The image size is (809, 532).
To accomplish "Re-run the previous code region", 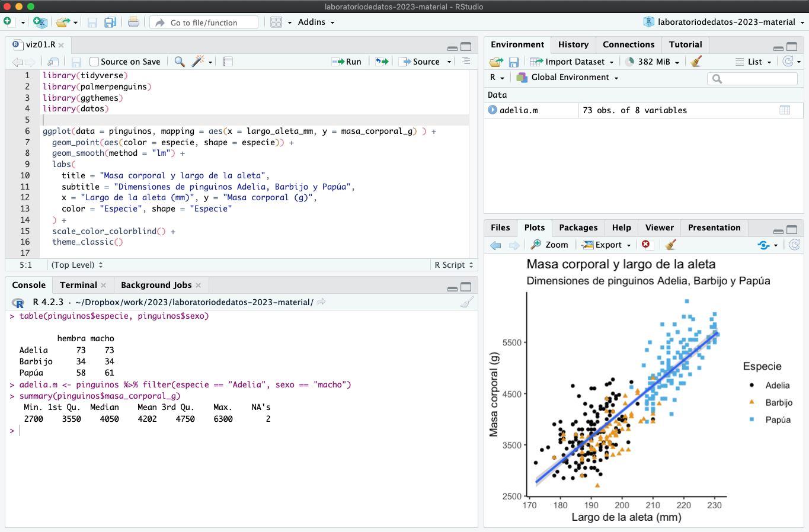I will (382, 62).
